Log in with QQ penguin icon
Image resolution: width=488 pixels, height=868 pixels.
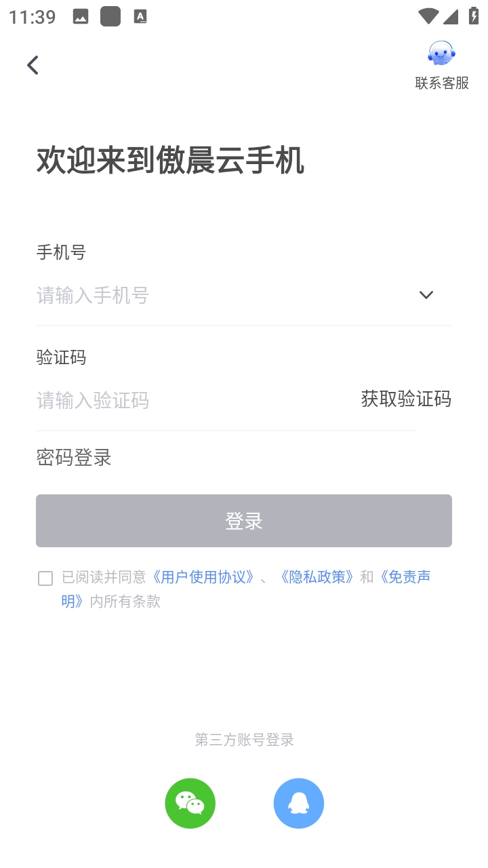(299, 804)
